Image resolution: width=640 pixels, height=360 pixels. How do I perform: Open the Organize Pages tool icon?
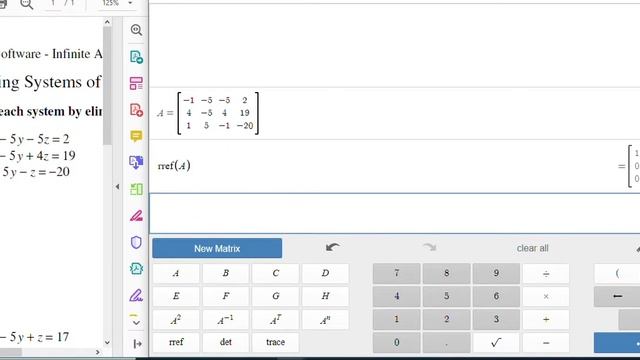136,83
